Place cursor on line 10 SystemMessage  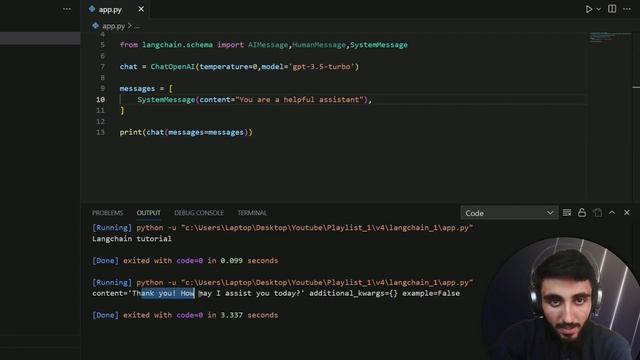point(166,100)
